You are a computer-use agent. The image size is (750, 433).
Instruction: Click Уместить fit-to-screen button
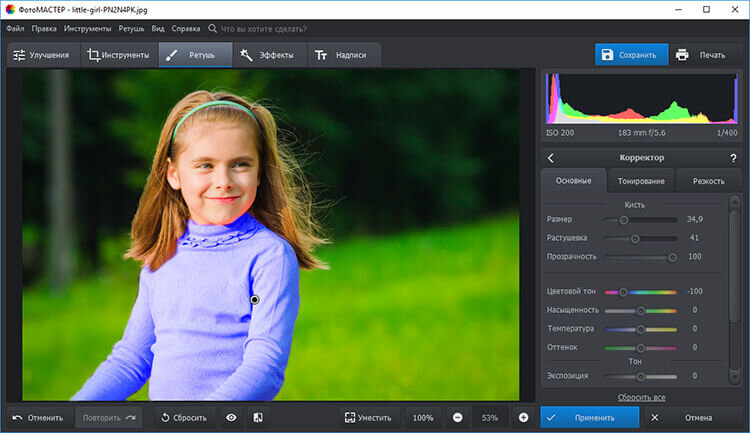367,417
